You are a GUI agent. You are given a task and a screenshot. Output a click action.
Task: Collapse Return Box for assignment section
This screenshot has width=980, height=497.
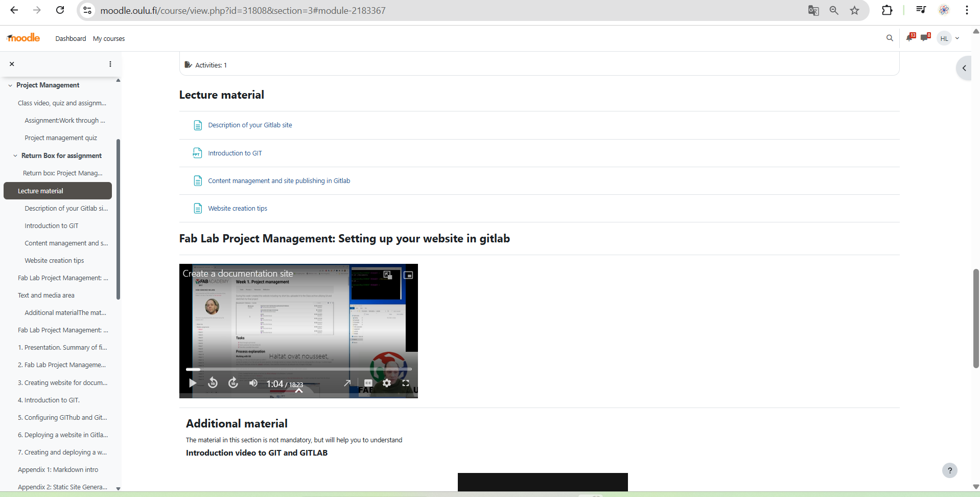tap(15, 156)
